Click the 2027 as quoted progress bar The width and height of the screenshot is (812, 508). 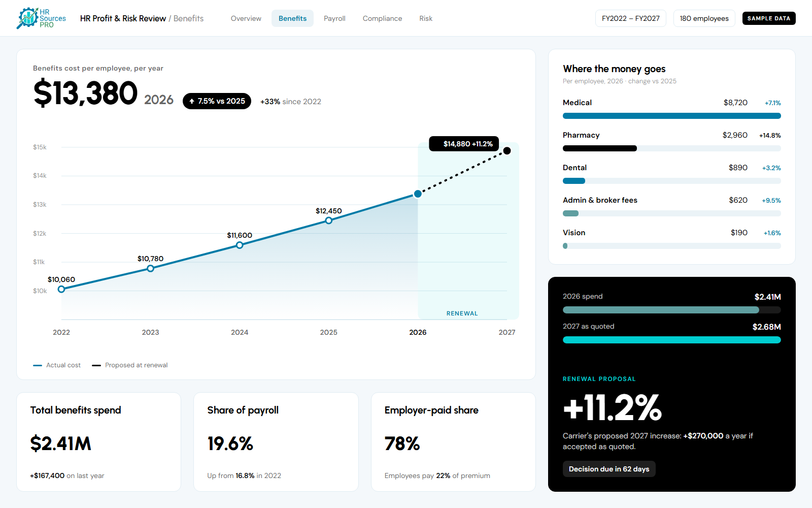click(672, 340)
